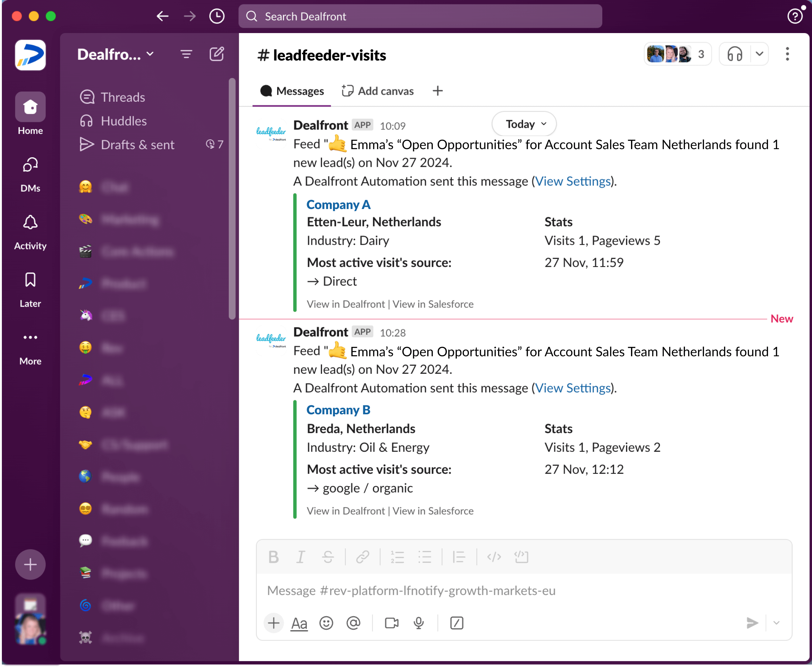
Task: Start a huddle in leadfeeder-visits
Action: click(x=735, y=54)
